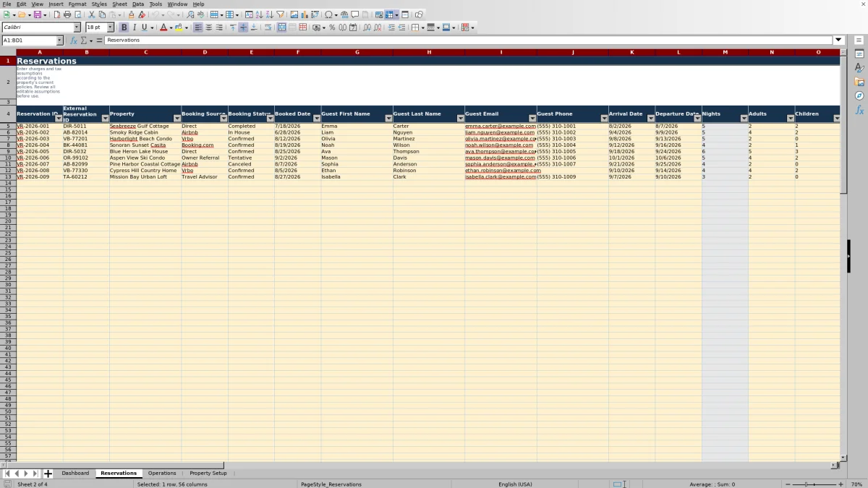The height and width of the screenshot is (488, 868).
Task: Click the Clone Formatting paintbrush icon
Action: 131,14
